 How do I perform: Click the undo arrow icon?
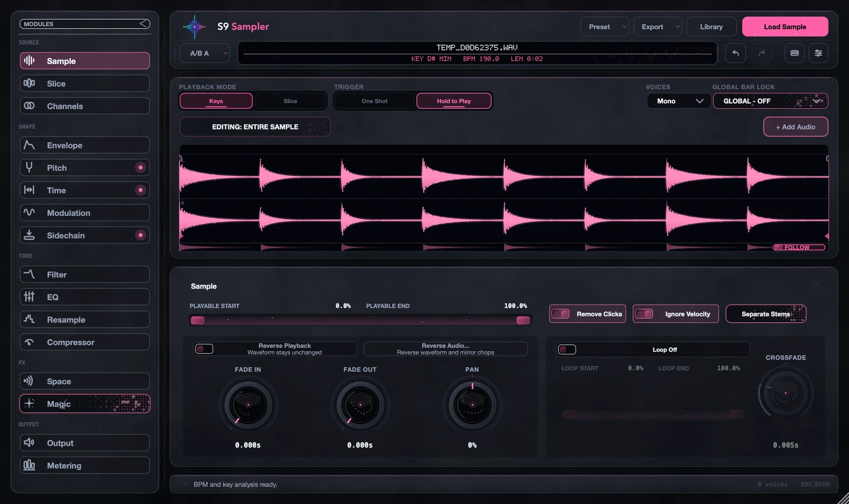pos(735,53)
